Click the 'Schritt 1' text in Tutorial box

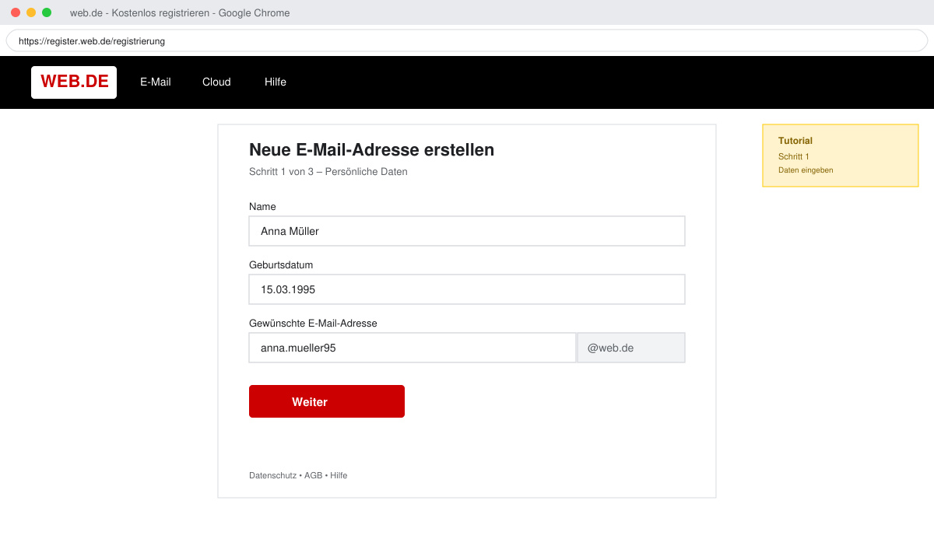(x=794, y=156)
